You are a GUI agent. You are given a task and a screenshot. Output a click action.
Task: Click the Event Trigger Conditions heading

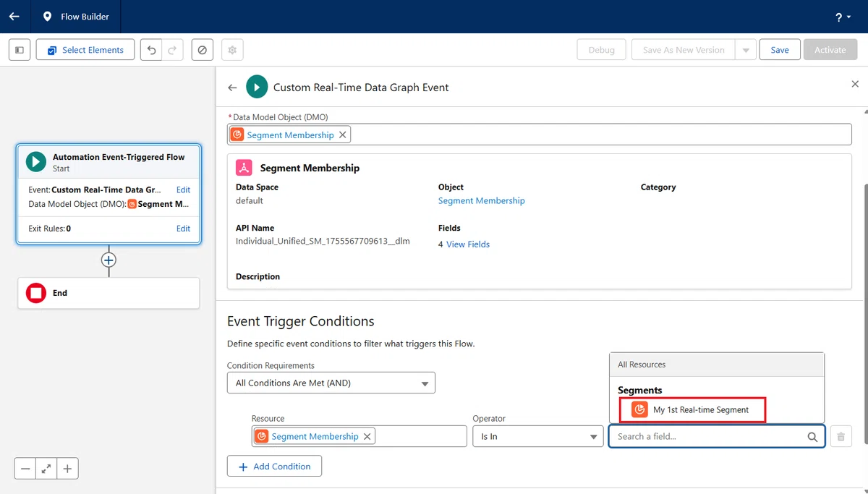pos(301,321)
